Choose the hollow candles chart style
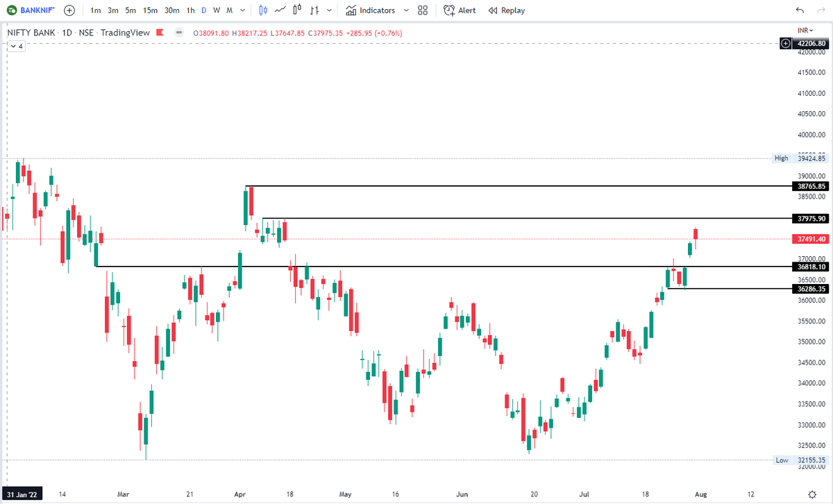 (x=297, y=10)
